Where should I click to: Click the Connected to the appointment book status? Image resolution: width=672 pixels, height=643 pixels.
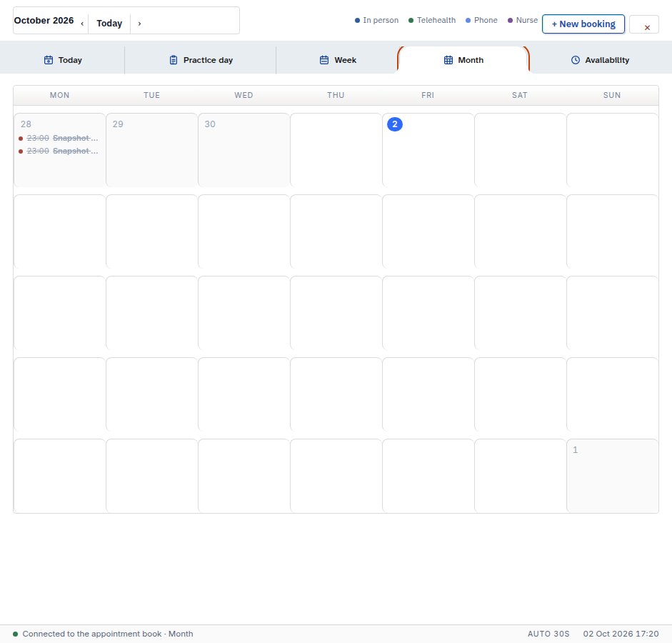pos(108,634)
